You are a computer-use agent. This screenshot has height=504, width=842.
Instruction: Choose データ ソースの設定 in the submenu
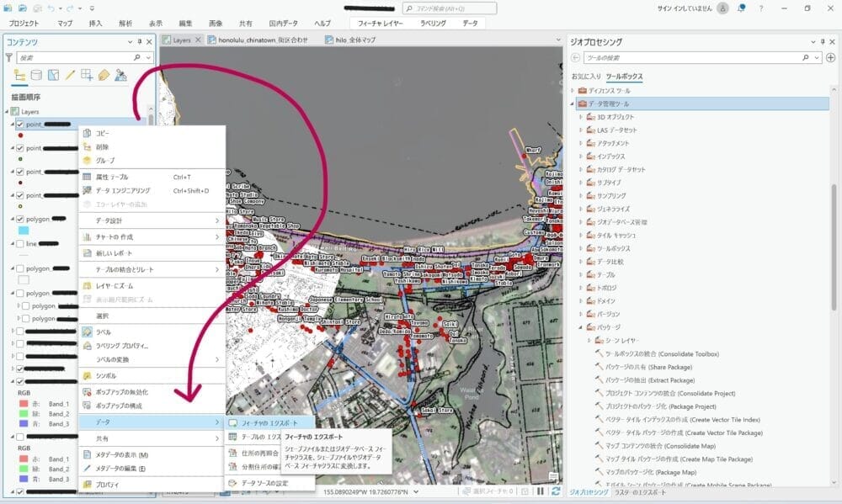[269, 483]
